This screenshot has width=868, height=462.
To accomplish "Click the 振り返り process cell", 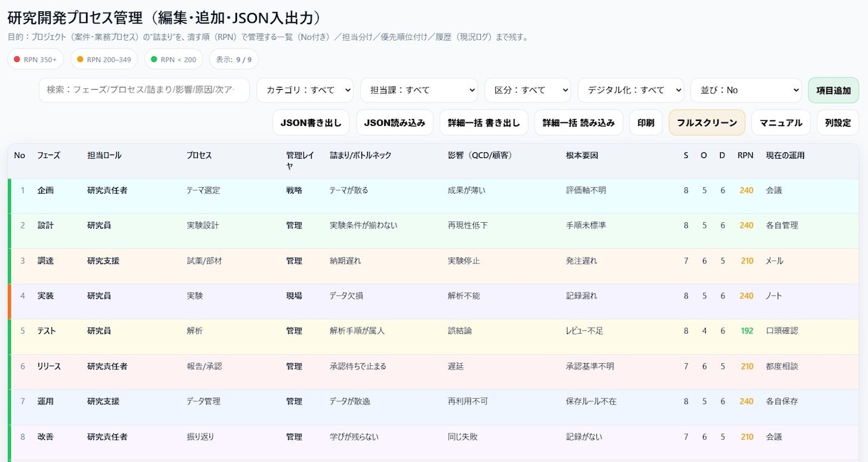I will [x=200, y=436].
